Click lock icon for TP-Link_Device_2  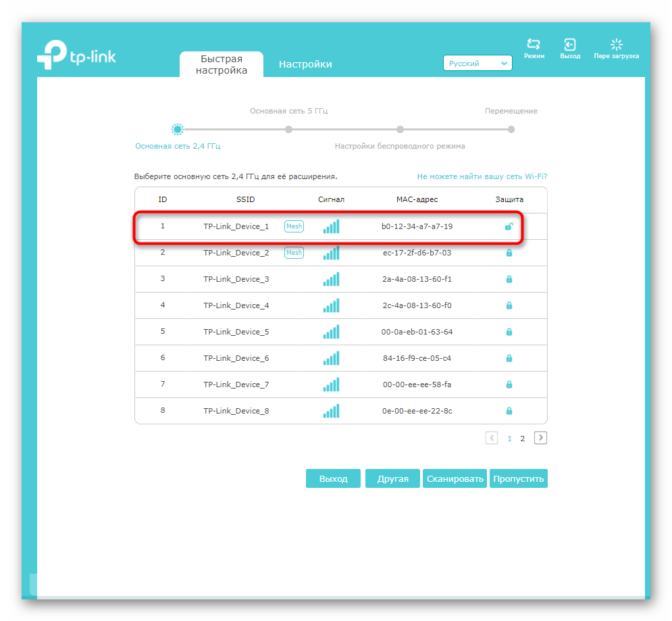click(x=509, y=253)
